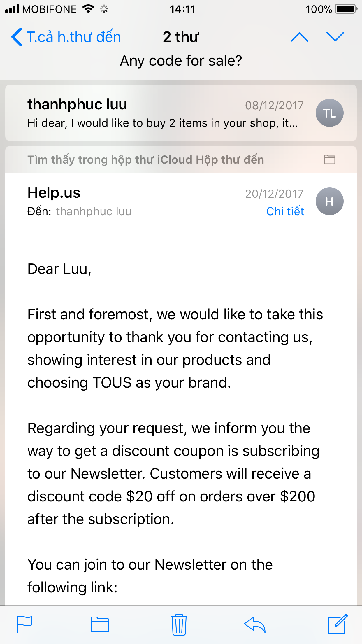Tap the iCloud Hộp thư đến banner

(x=146, y=160)
